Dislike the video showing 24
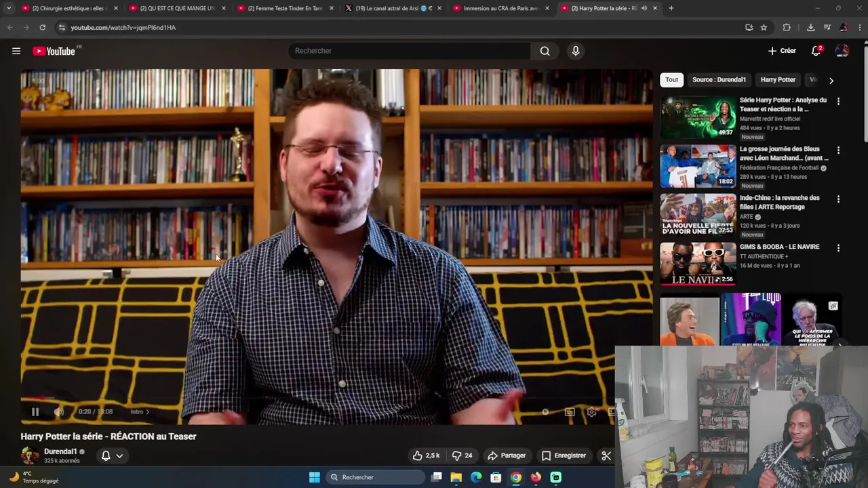 coord(462,455)
